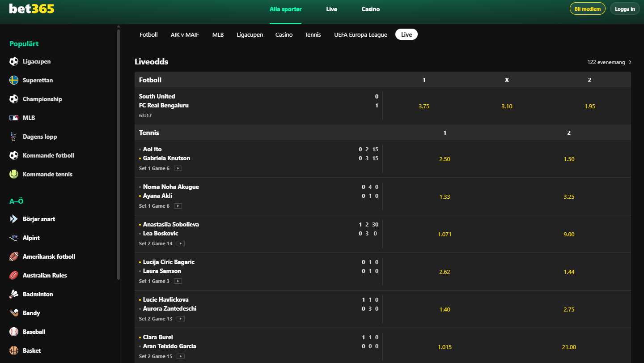Bet on Lea Boskovic at 9.00
This screenshot has height=363, width=644.
tap(569, 235)
